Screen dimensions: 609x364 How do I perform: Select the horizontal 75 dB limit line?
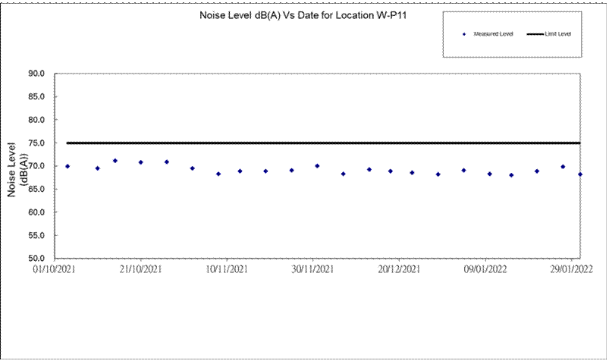point(322,143)
